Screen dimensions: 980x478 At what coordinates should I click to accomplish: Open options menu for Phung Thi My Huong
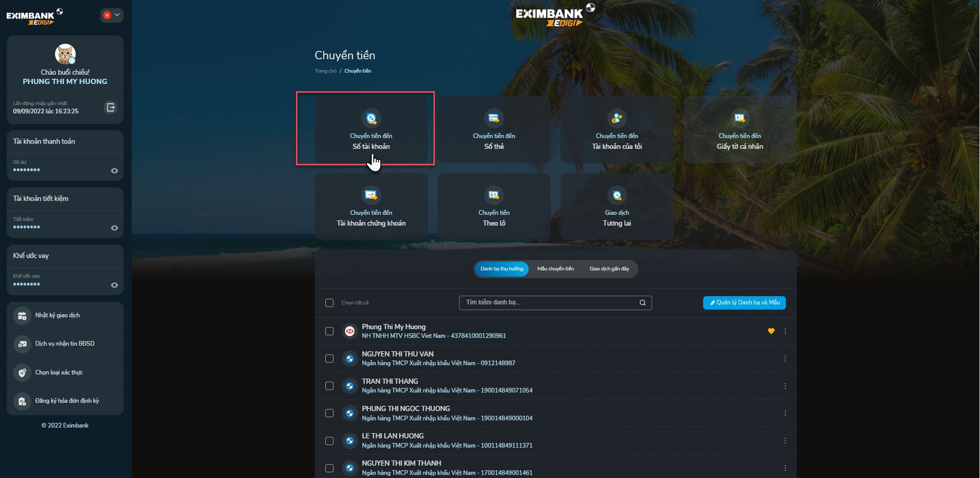coord(785,331)
